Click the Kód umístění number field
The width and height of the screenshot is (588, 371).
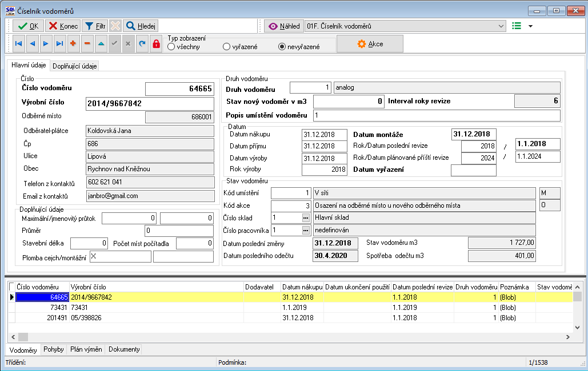[291, 193]
